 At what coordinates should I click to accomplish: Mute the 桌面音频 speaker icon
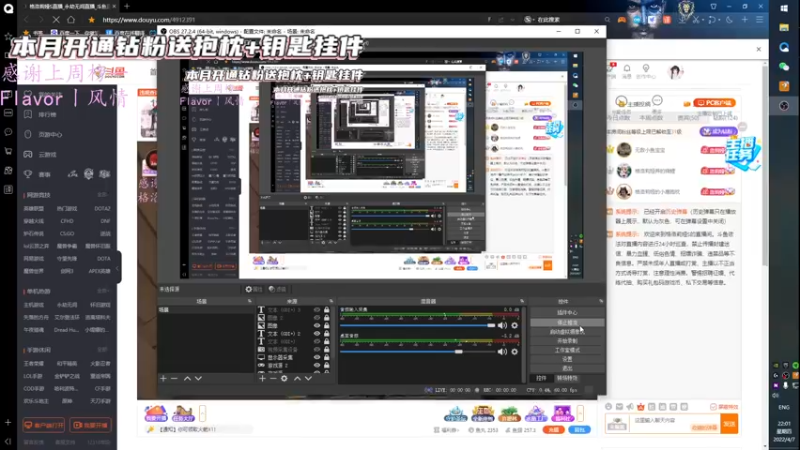coord(503,352)
